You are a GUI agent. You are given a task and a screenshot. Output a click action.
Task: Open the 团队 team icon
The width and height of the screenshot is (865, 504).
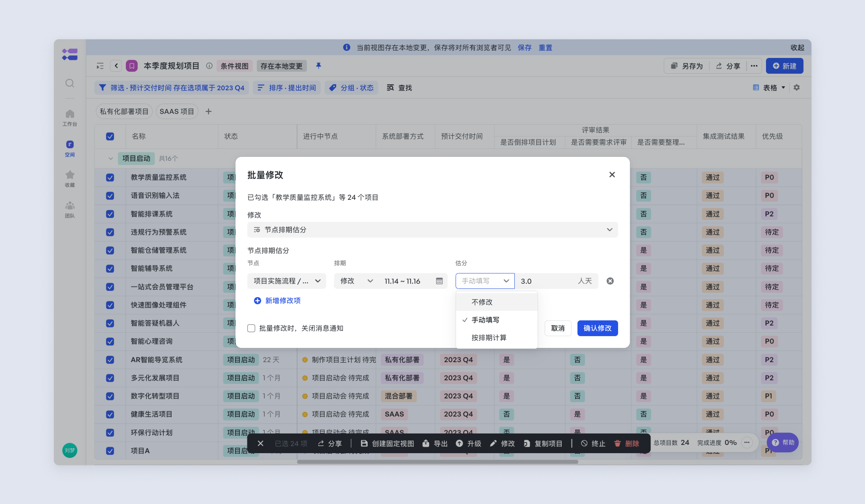pyautogui.click(x=70, y=209)
